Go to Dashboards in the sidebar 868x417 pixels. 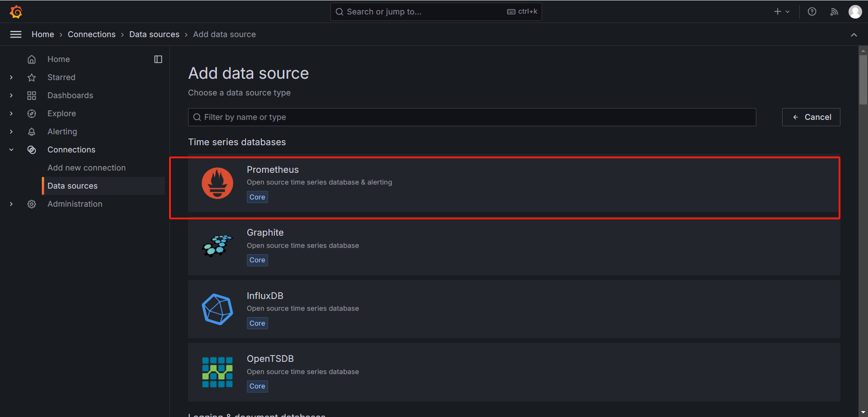70,95
